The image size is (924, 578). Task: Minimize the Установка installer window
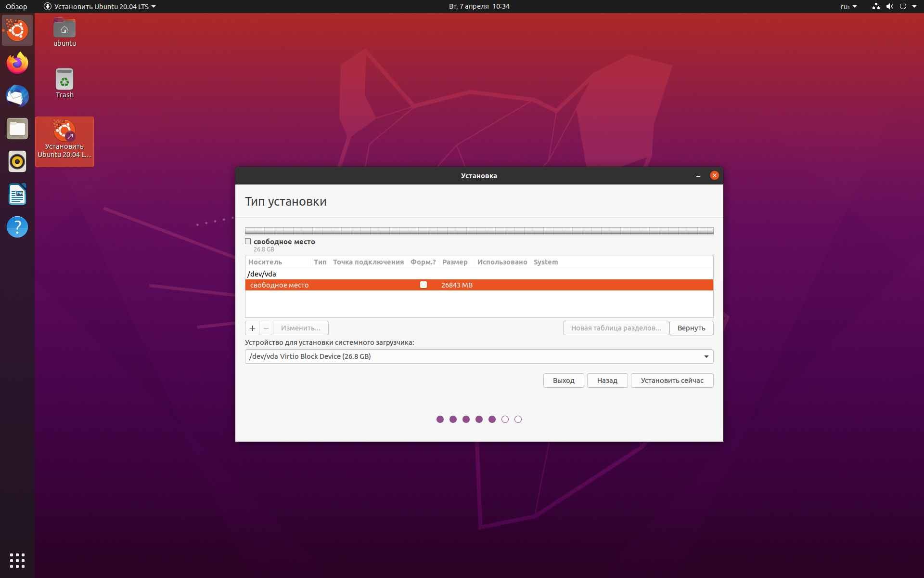point(698,176)
